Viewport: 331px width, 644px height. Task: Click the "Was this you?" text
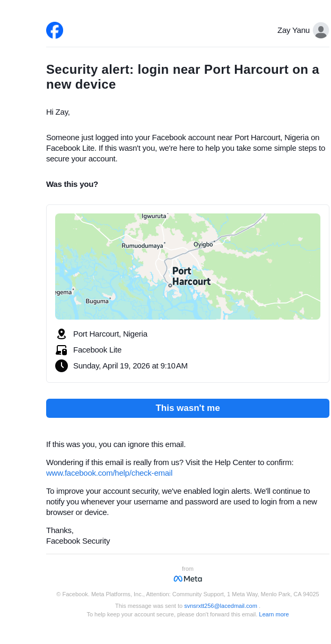72,184
